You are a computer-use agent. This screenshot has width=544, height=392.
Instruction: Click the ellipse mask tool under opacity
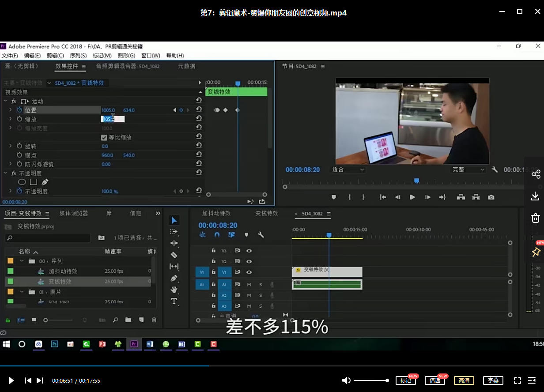[x=22, y=182]
